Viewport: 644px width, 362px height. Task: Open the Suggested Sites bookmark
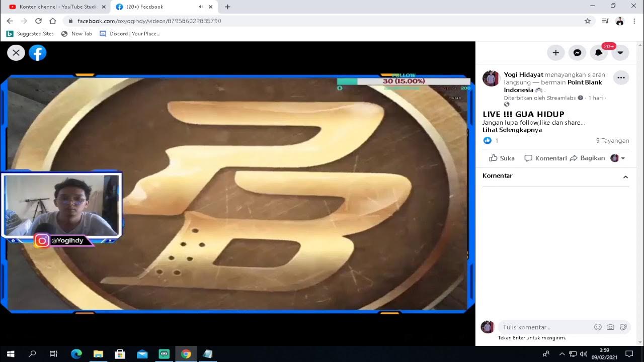point(30,34)
